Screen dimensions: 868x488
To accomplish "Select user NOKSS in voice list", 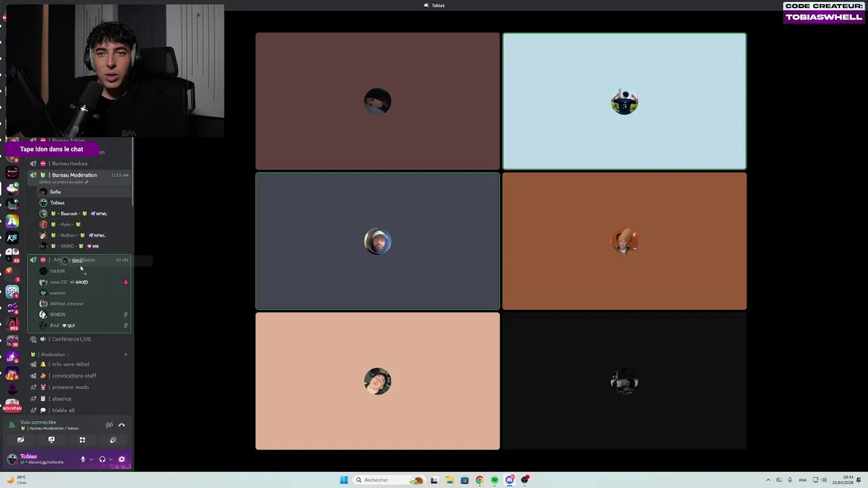I will point(83,314).
